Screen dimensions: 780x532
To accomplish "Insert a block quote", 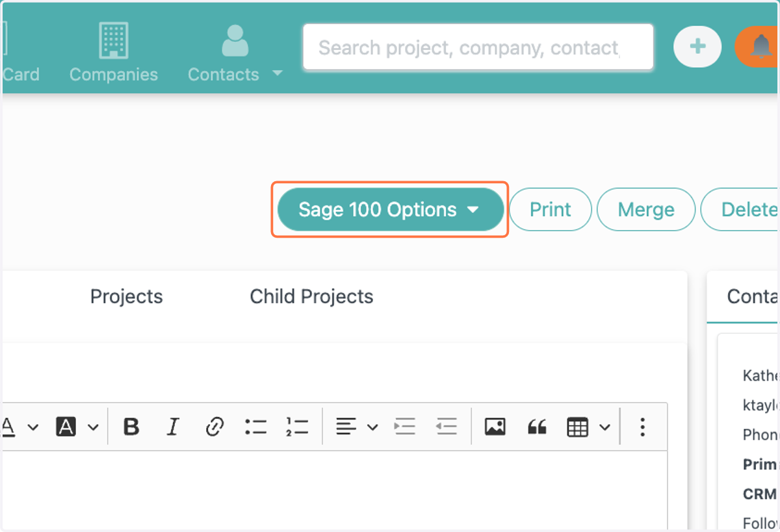I will point(537,427).
